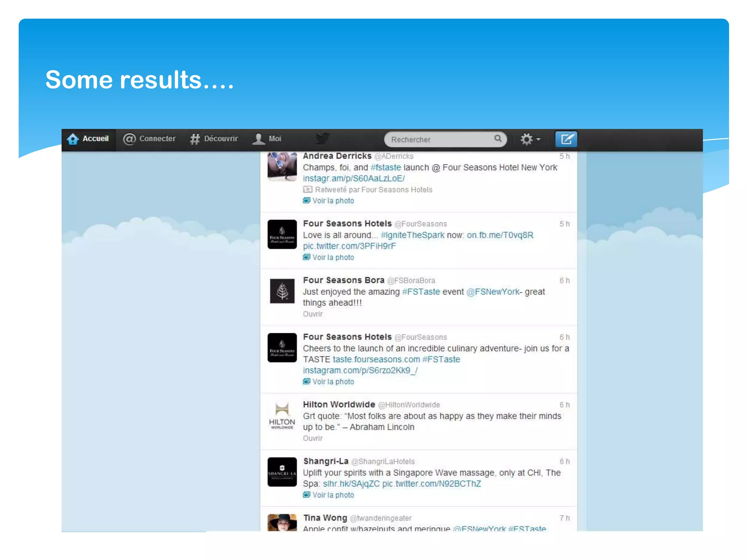Open taste.fourseasons.com link

tap(376, 359)
